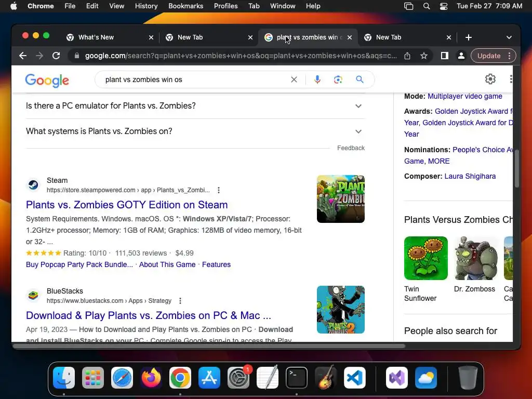Open the About This Game link
532x399 pixels.
pos(167,264)
